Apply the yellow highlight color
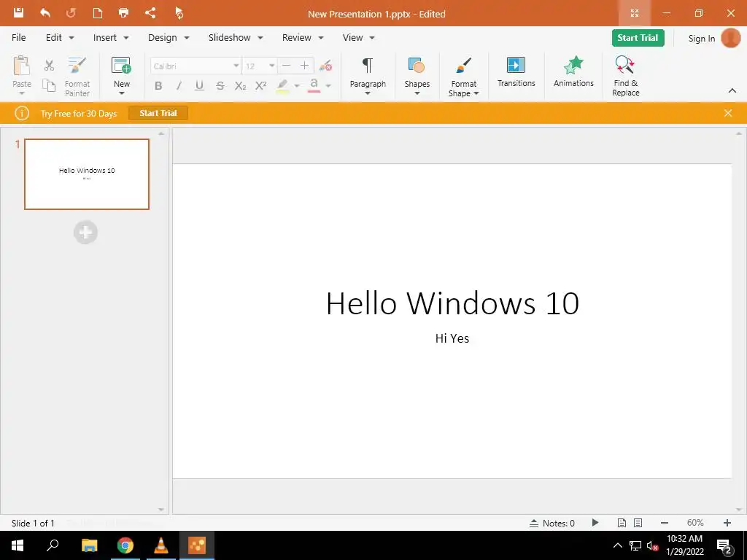Image resolution: width=747 pixels, height=560 pixels. click(282, 86)
